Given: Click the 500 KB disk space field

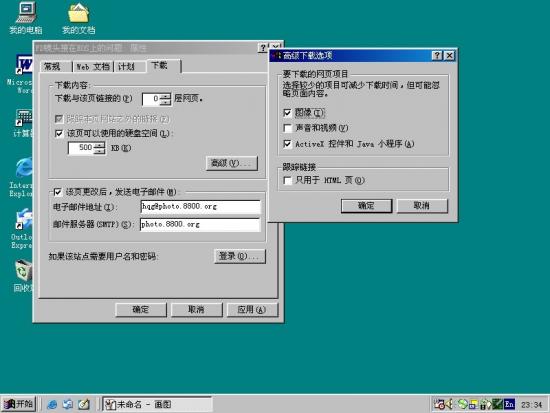Looking at the screenshot, I should (x=81, y=148).
